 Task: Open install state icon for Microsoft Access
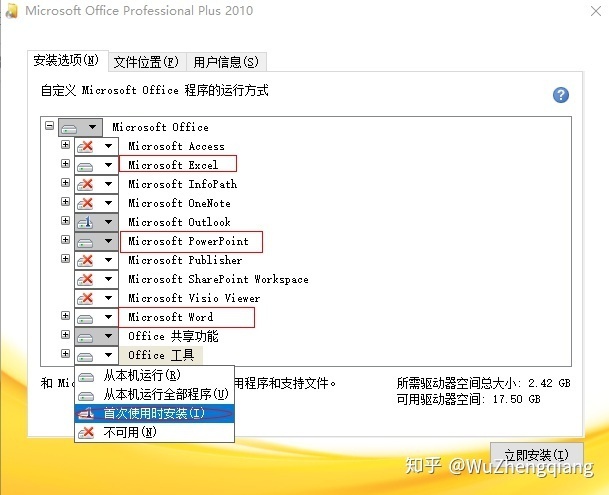[85, 146]
